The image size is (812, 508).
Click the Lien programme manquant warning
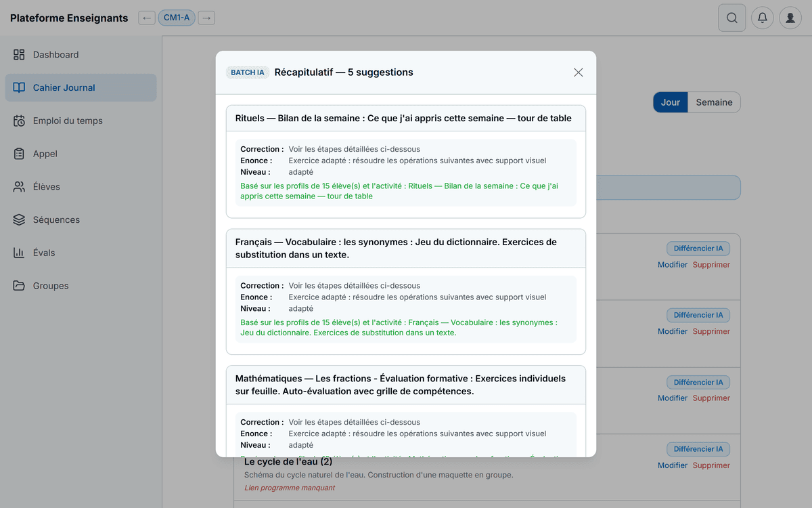click(290, 488)
